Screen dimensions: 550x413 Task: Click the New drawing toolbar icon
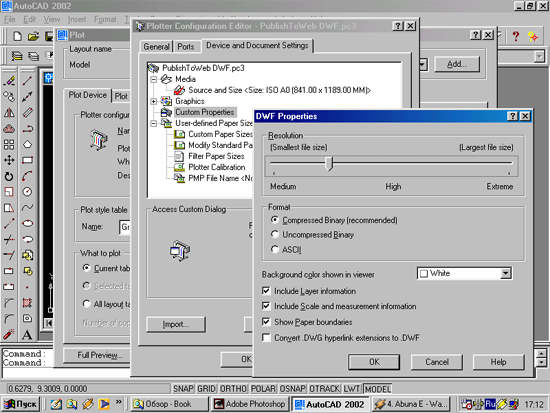click(x=17, y=36)
